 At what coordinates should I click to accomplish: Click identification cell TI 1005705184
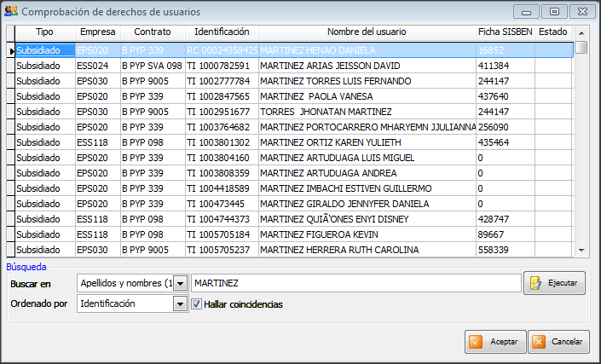click(x=222, y=234)
